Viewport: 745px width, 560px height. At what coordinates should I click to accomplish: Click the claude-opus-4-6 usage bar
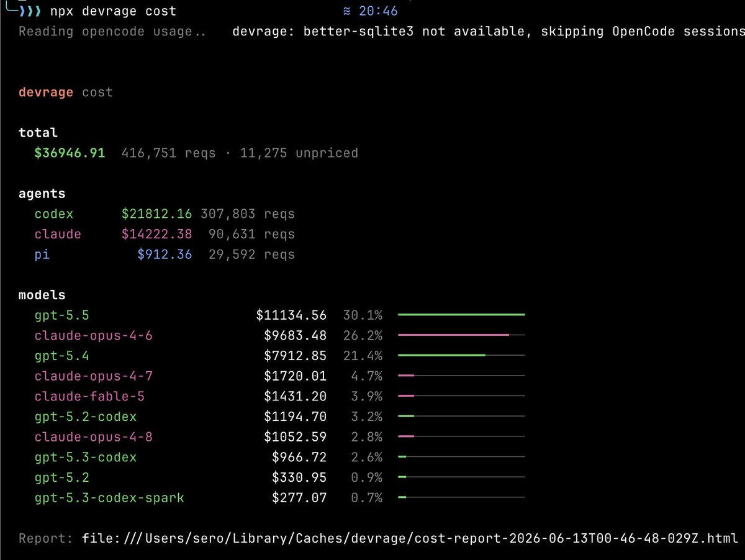coord(461,335)
